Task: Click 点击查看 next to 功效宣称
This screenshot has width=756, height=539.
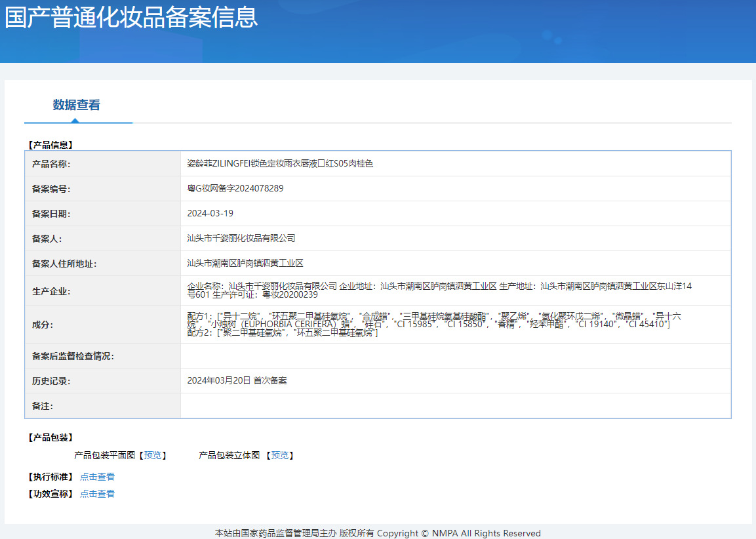Action: pyautogui.click(x=96, y=493)
